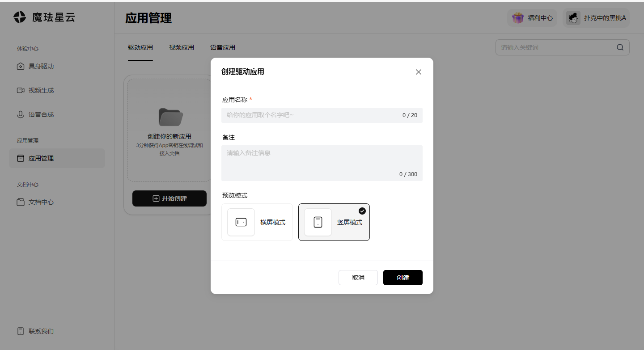
Task: Click 取消 to cancel dialog
Action: [358, 278]
